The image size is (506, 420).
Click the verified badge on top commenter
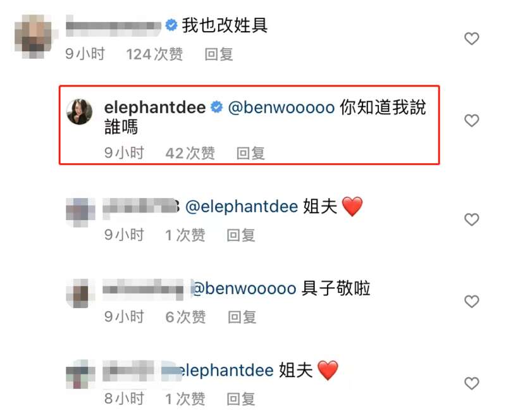171,25
